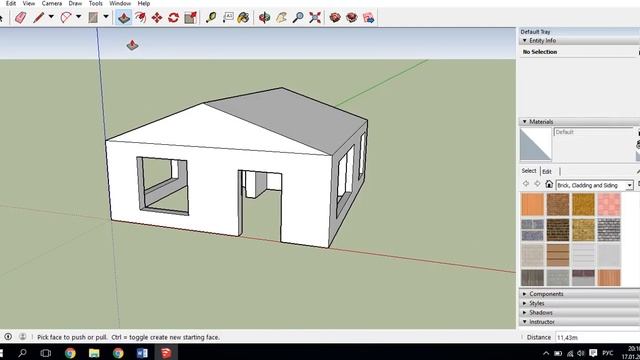Screen dimensions: 640x360
Task: Show hidden system tray icons
Action: 546,353
